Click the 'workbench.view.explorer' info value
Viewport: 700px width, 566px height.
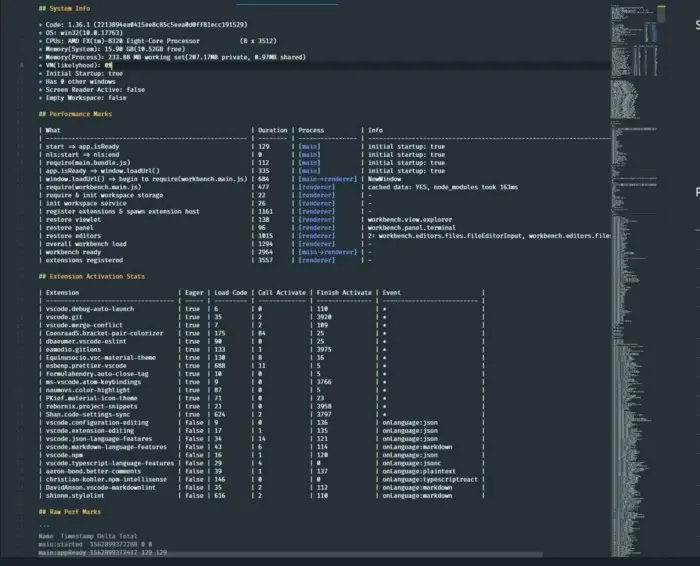pyautogui.click(x=410, y=220)
